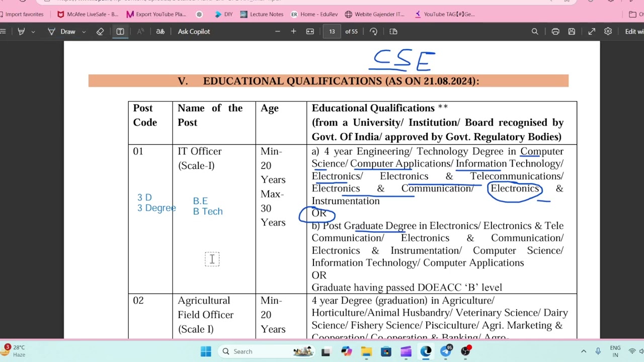
Task: Open the PDF table of contents icon
Action: (3, 31)
